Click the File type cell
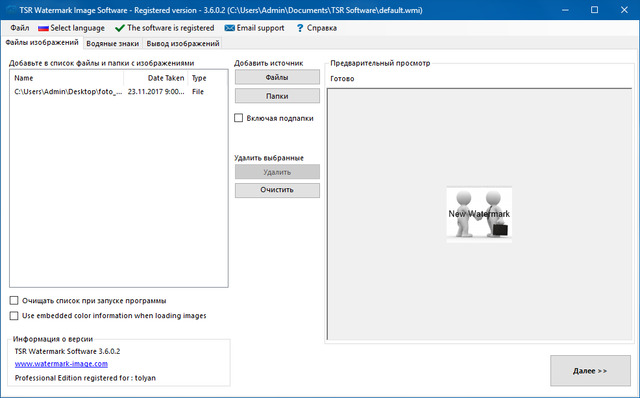640x398 pixels. pos(198,92)
